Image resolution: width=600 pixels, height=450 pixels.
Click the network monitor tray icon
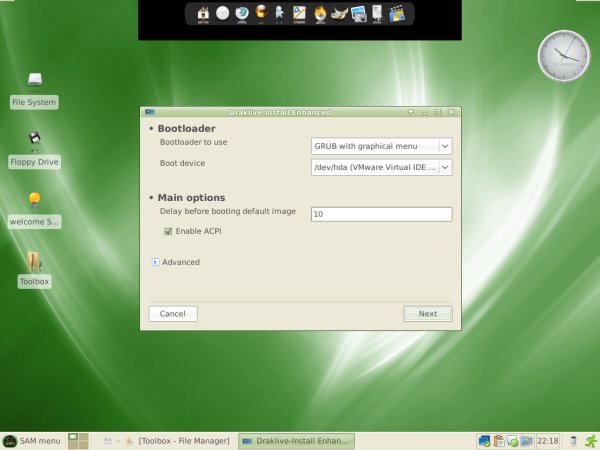point(484,441)
